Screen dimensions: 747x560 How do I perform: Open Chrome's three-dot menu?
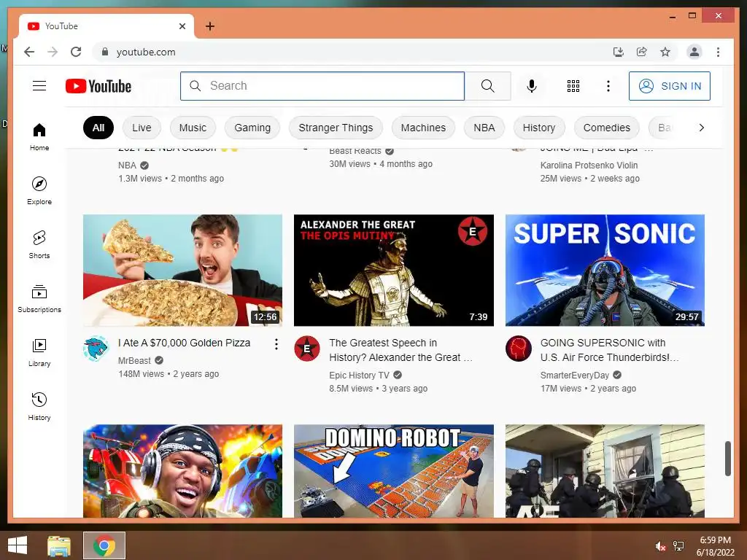click(718, 52)
